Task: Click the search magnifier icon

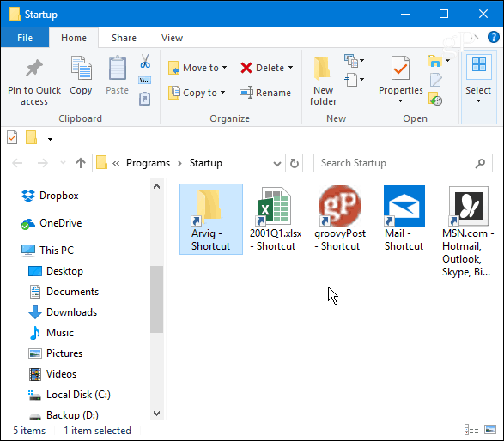Action: [480, 163]
